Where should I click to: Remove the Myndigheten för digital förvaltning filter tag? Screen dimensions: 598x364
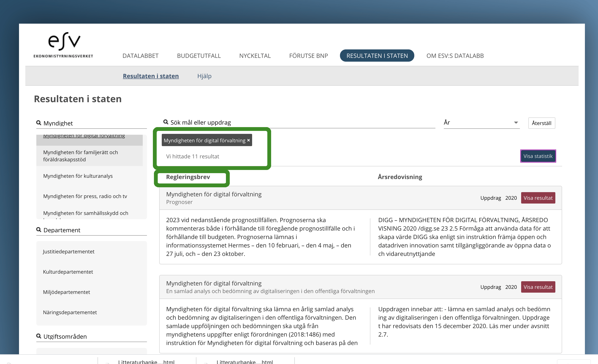(x=249, y=140)
